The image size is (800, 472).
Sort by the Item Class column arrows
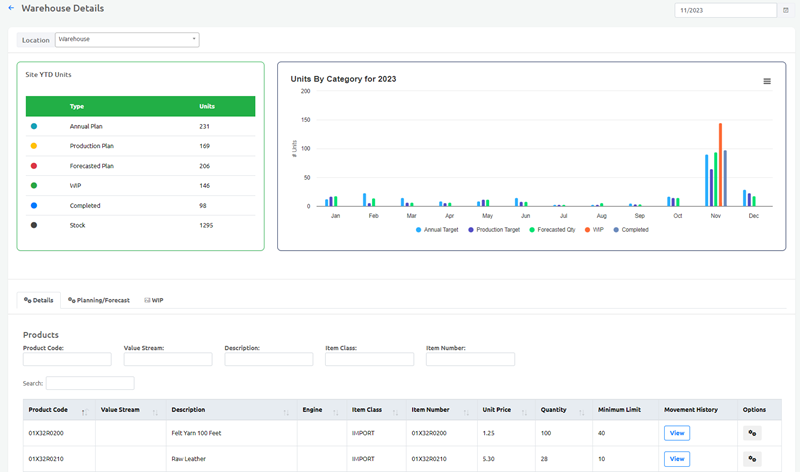[x=395, y=411]
